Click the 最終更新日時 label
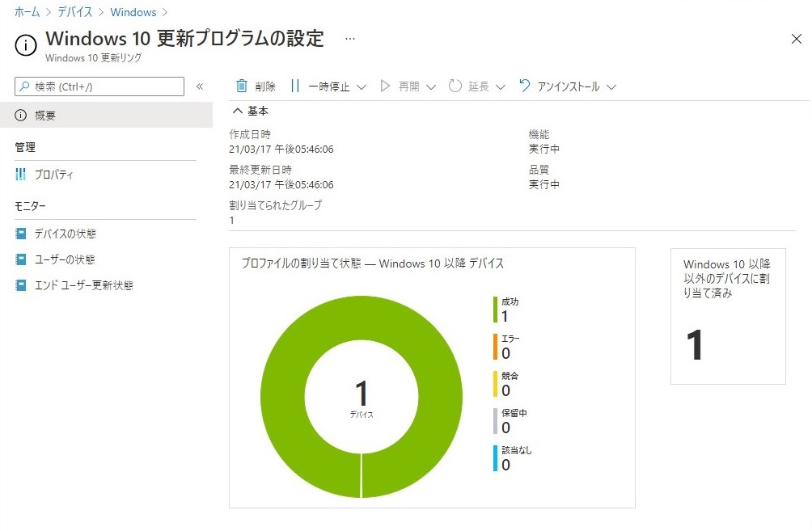 click(x=260, y=169)
